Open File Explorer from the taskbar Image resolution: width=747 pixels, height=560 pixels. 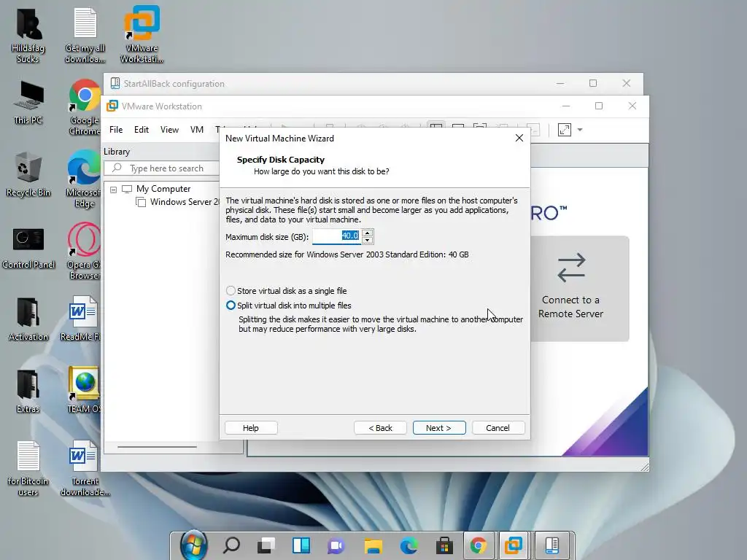point(373,545)
